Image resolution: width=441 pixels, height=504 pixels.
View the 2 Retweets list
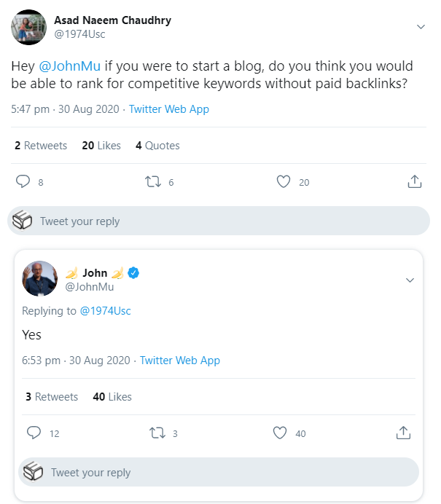point(41,146)
